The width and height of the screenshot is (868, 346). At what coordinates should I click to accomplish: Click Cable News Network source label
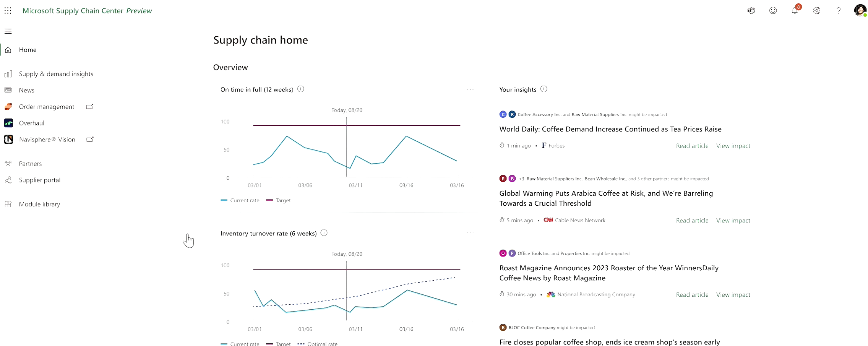(574, 220)
